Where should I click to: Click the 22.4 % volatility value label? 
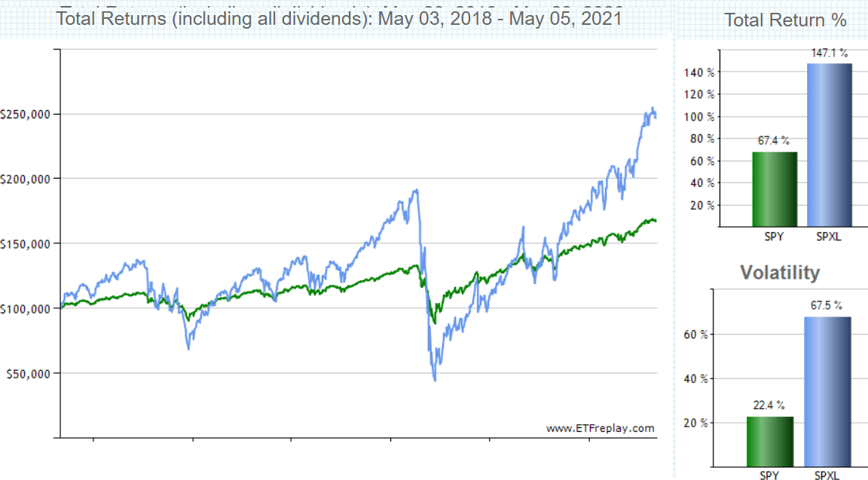[769, 405]
